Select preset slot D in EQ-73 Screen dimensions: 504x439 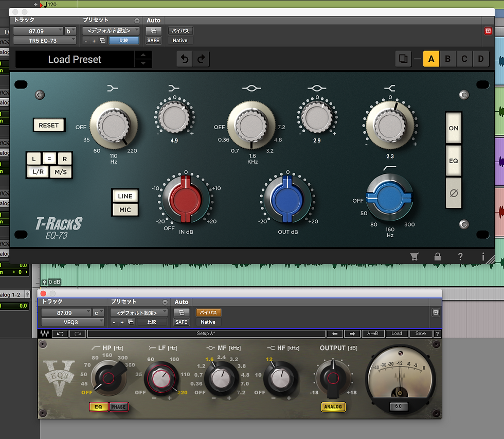point(481,59)
